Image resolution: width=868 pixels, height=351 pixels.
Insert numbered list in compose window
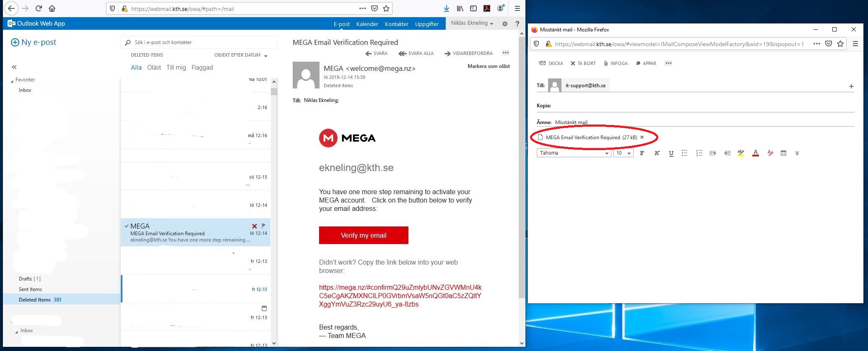[699, 153]
